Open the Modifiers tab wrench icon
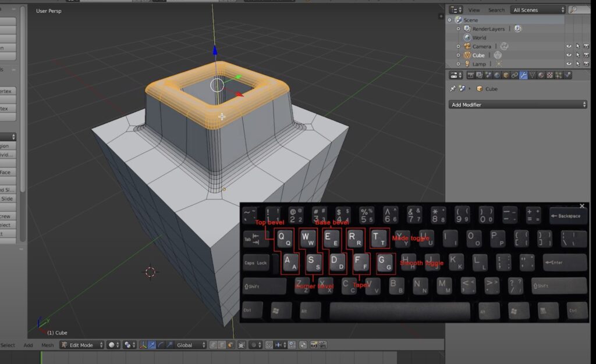The height and width of the screenshot is (364, 596). 523,75
